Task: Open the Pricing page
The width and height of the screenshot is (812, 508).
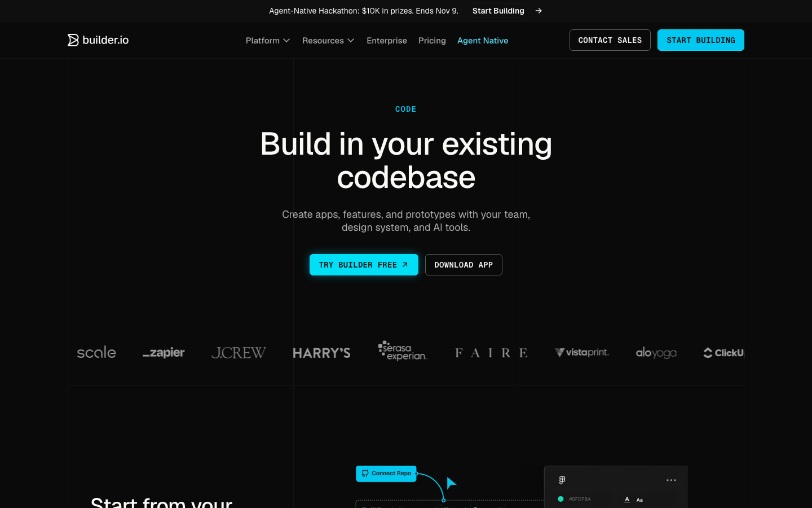Action: (432, 41)
